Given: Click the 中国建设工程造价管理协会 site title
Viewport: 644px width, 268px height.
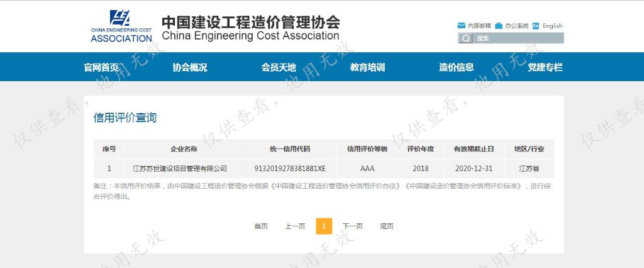Looking at the screenshot, I should pos(250,22).
